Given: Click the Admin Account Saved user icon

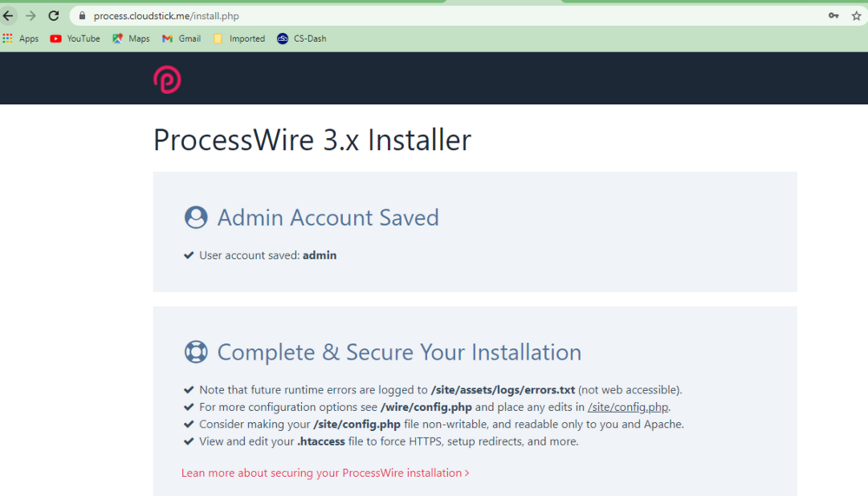Looking at the screenshot, I should coord(196,217).
